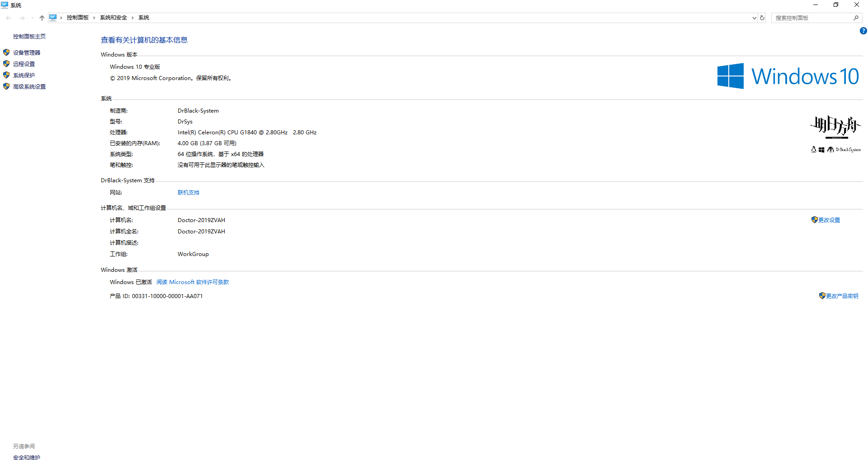This screenshot has height=460, width=868.
Task: Click the system window icon in the title bar
Action: coord(5,5)
